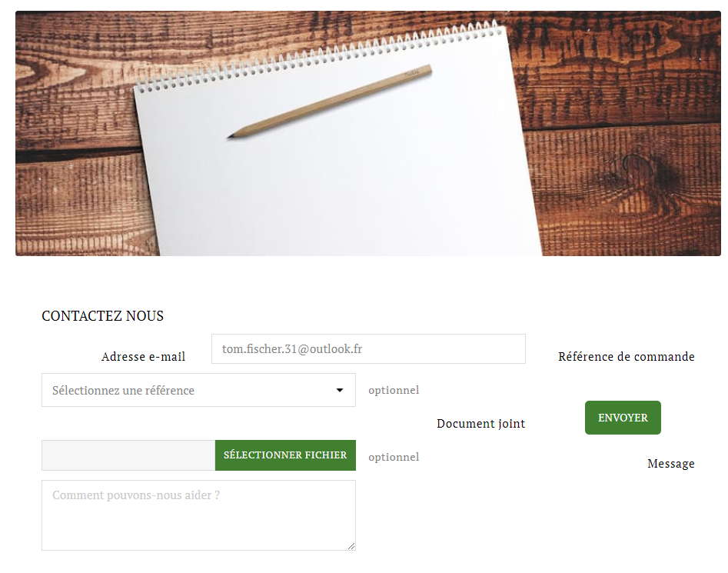The width and height of the screenshot is (728, 573).
Task: Click the Message label
Action: pos(671,464)
